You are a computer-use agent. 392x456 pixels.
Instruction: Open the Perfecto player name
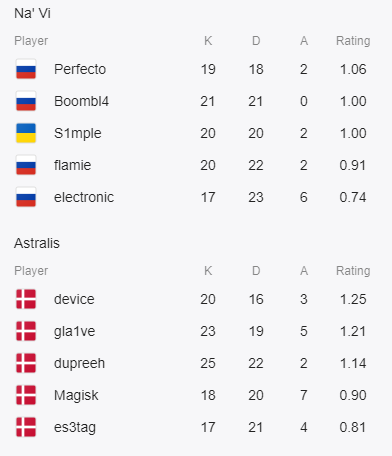[80, 69]
